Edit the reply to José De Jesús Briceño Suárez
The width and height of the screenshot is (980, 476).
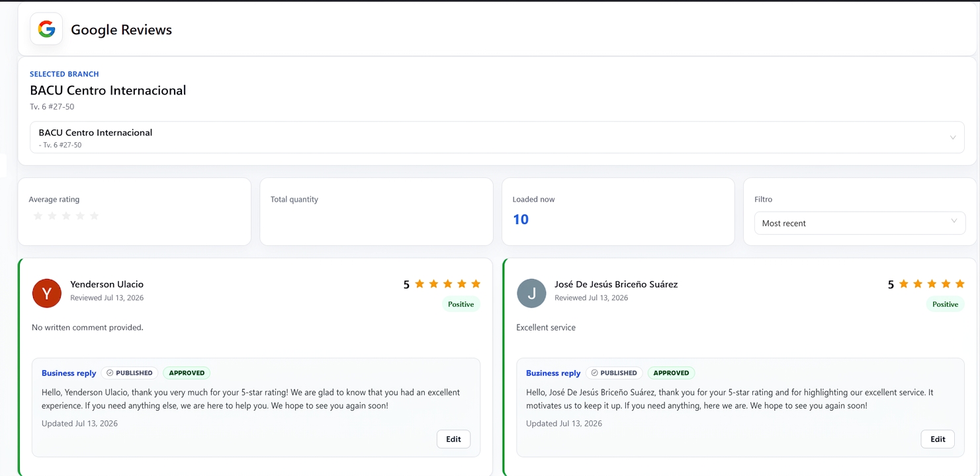point(938,439)
